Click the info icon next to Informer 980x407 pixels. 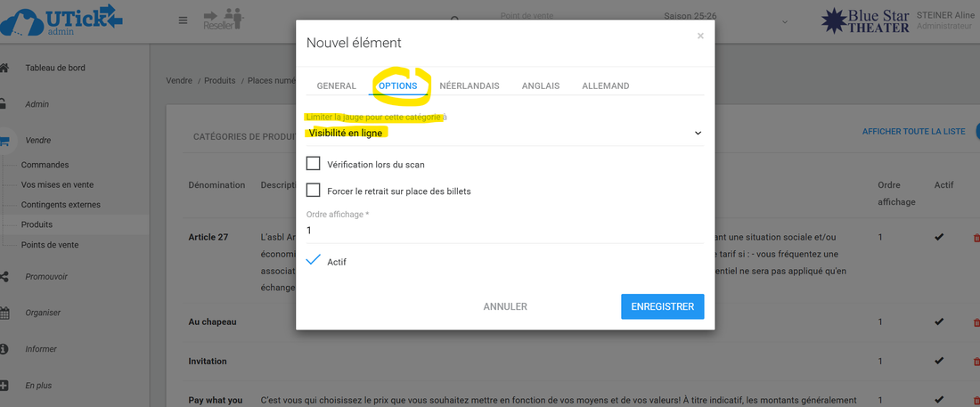pos(5,349)
